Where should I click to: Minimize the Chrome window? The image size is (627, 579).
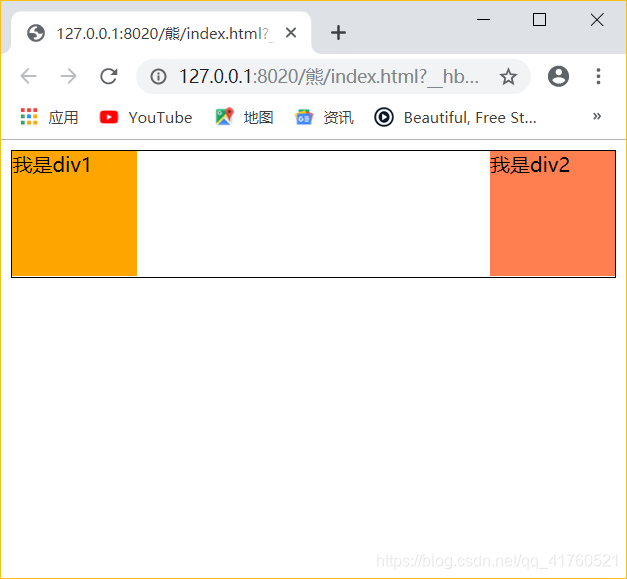click(x=483, y=19)
